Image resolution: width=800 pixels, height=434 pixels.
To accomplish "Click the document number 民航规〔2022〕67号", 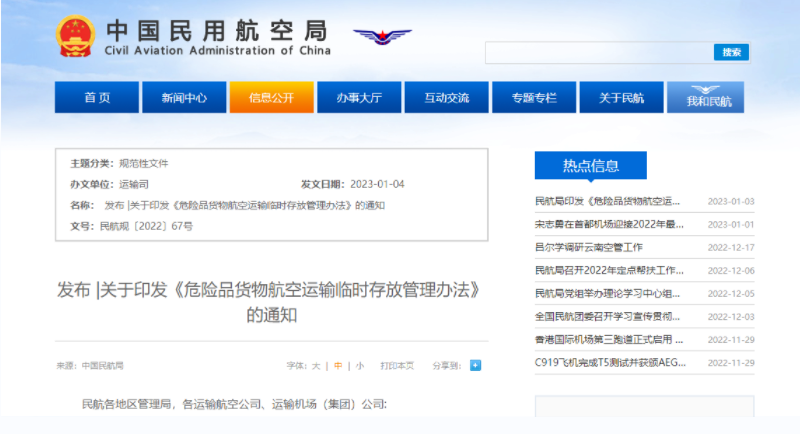I will click(x=146, y=226).
